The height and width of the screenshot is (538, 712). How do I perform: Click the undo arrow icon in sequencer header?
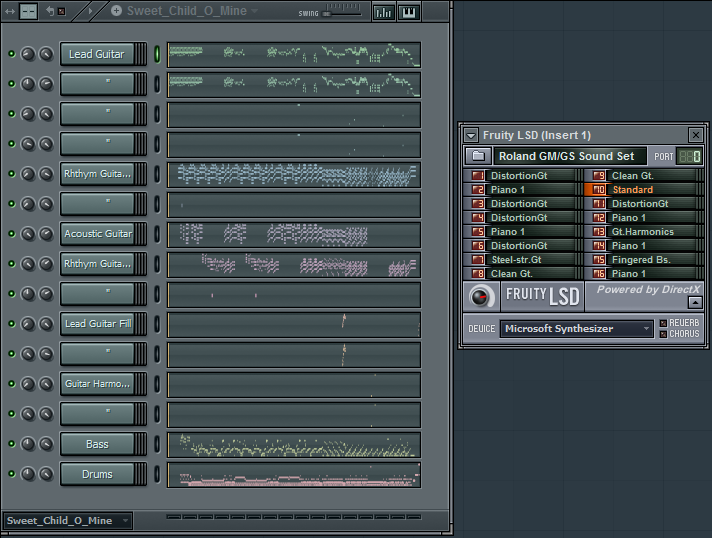pos(50,11)
